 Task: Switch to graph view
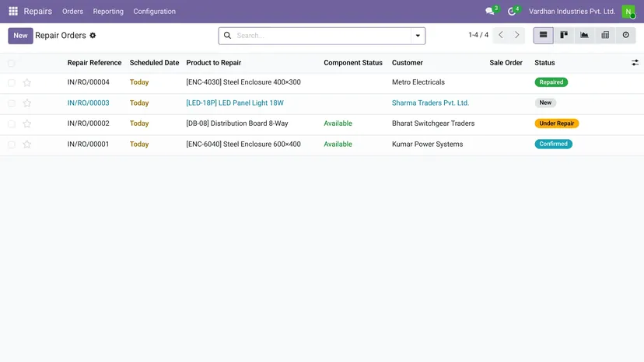click(584, 35)
